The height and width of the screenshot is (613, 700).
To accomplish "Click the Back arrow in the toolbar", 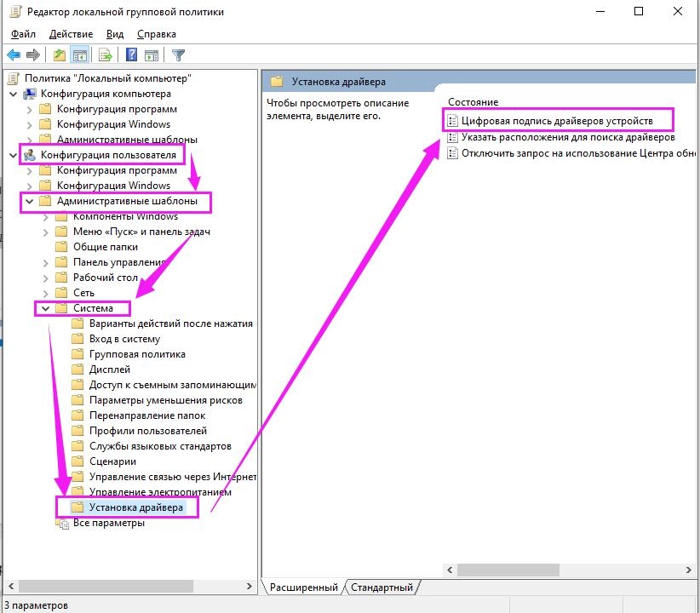I will click(14, 55).
